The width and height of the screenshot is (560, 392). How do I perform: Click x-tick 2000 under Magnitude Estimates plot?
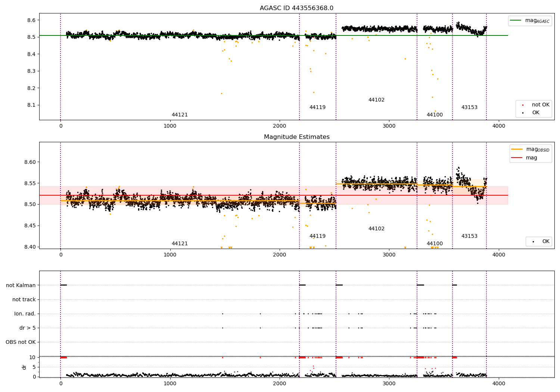coord(280,255)
